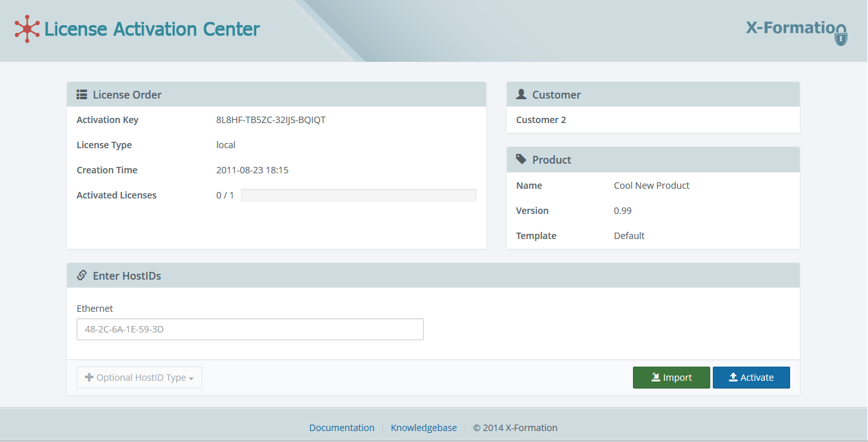Click the product Template label
868x442 pixels.
tap(536, 236)
